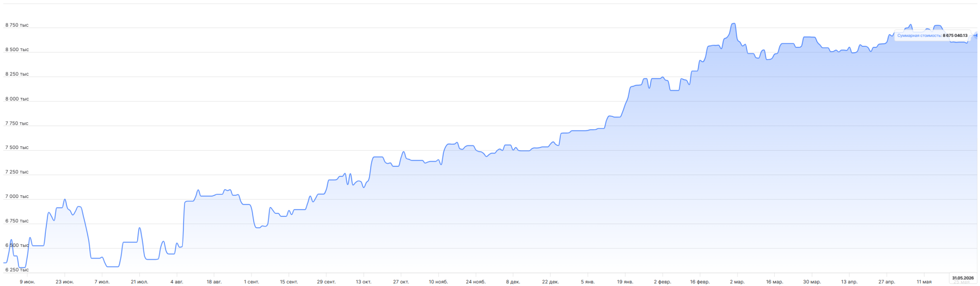This screenshot has width=980, height=286.
Task: Click the 8 дек. date axis label
Action: (x=513, y=282)
